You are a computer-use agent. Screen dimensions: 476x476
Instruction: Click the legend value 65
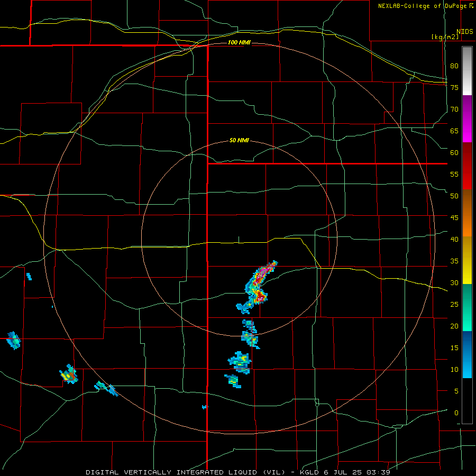[454, 131]
